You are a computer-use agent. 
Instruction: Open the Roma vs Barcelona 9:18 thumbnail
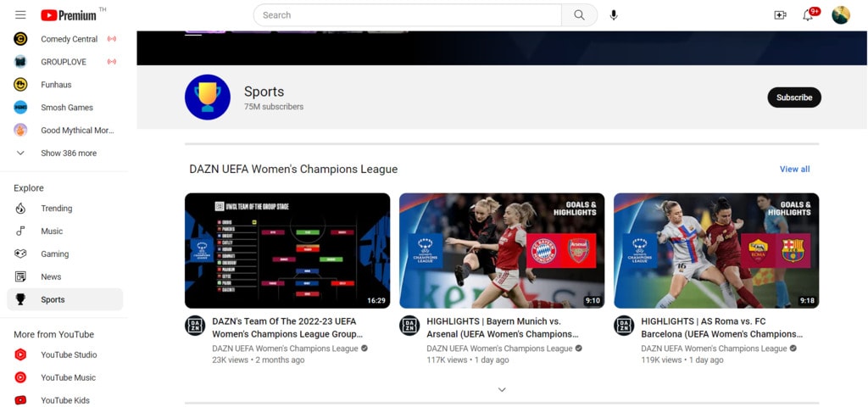716,250
